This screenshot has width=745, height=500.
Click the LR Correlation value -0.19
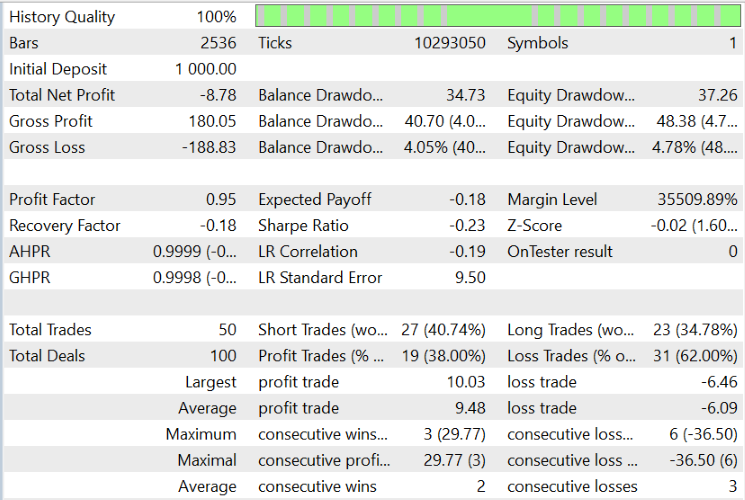click(467, 252)
